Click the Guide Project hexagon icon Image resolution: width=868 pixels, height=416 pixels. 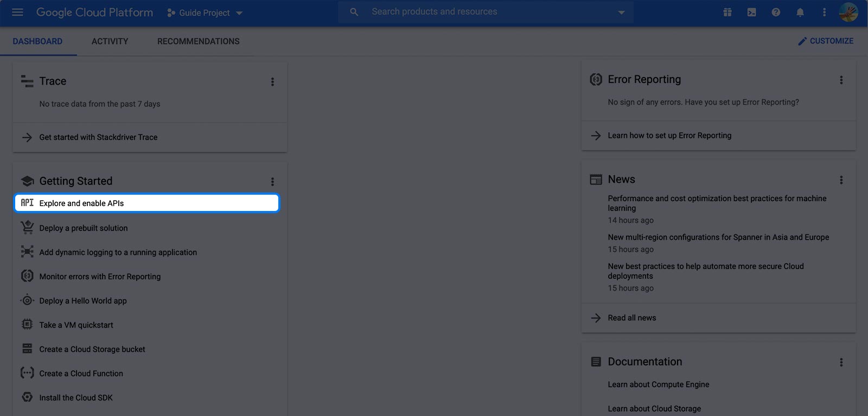coord(171,12)
